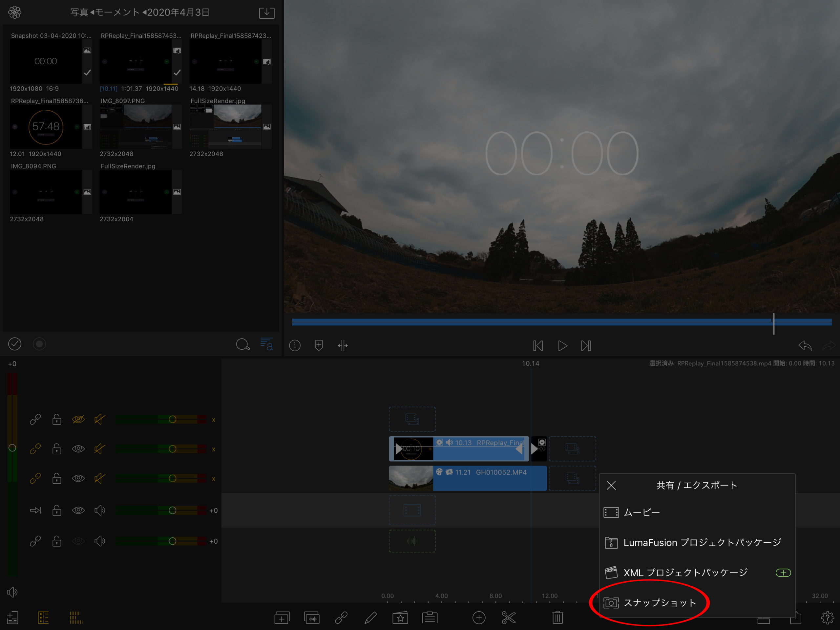Jump to next clip edit

(586, 346)
